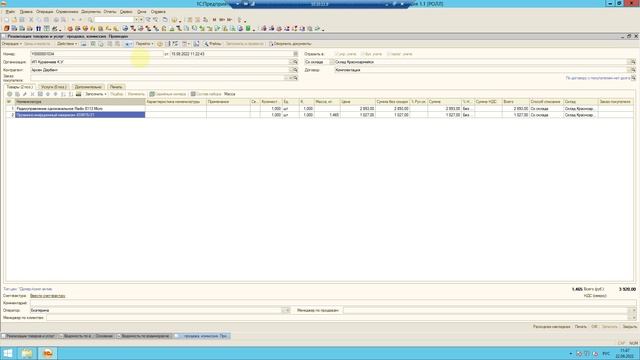
Task: Click the Undo arrow icon in main toolbar
Action: (73, 20)
